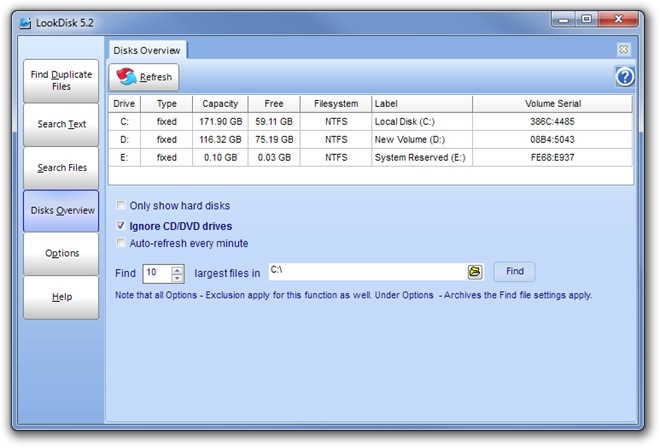Click capacity value 116.32 GB

(x=221, y=139)
